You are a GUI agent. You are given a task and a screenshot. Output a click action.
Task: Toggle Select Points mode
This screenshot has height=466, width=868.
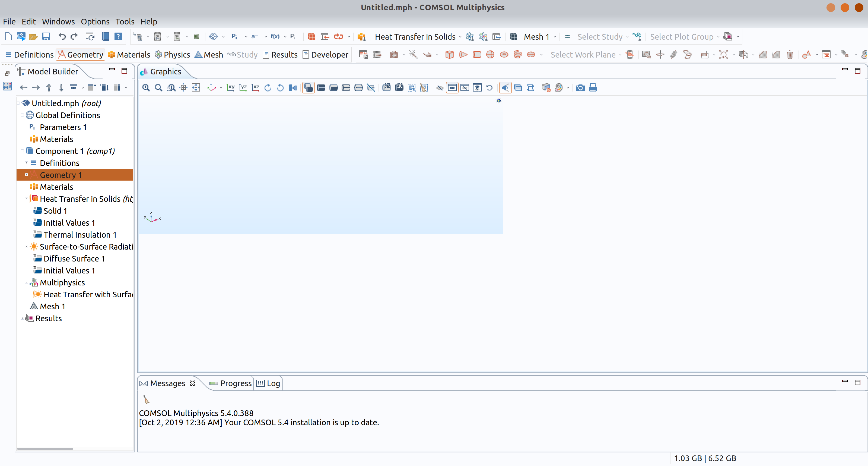(358, 88)
